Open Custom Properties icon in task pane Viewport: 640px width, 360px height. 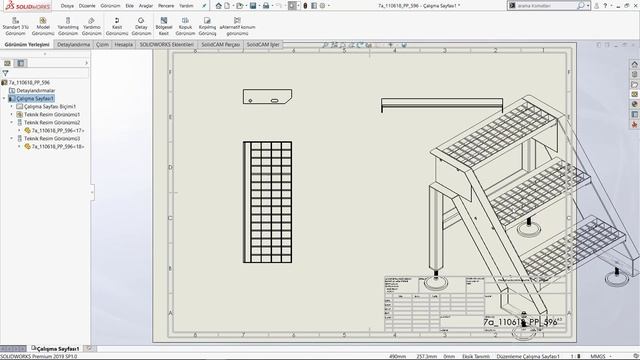pyautogui.click(x=634, y=115)
